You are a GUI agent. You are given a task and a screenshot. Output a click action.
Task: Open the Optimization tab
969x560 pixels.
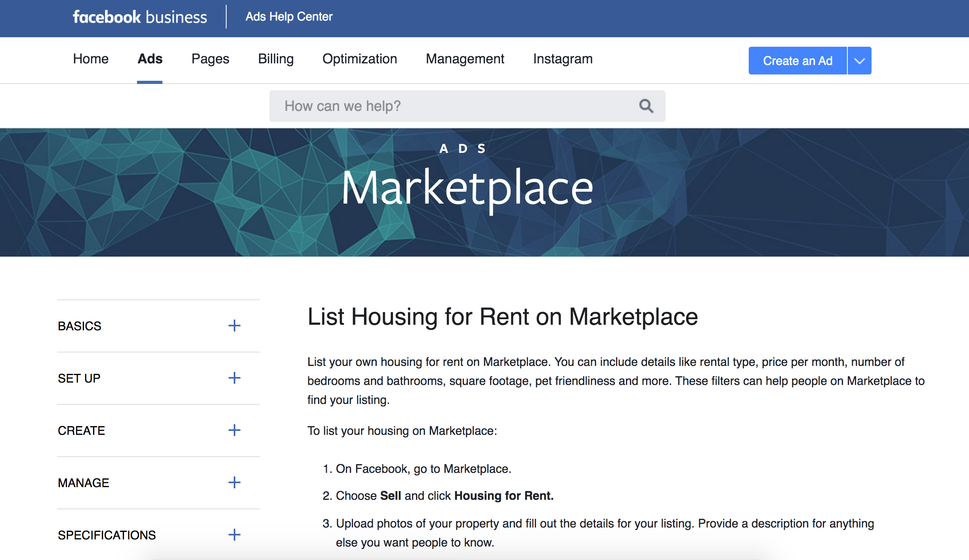360,59
